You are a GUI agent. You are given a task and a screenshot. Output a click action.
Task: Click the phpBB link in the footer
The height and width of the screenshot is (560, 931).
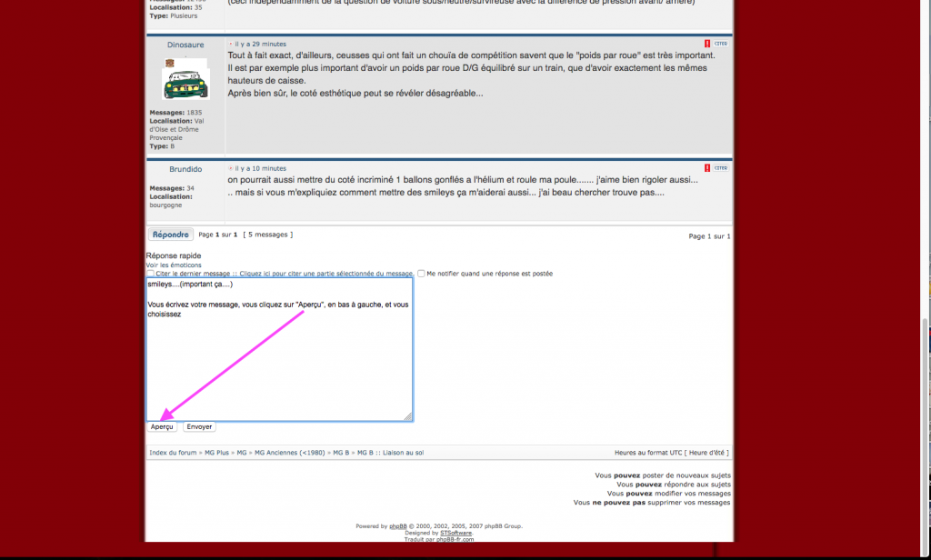coord(398,526)
